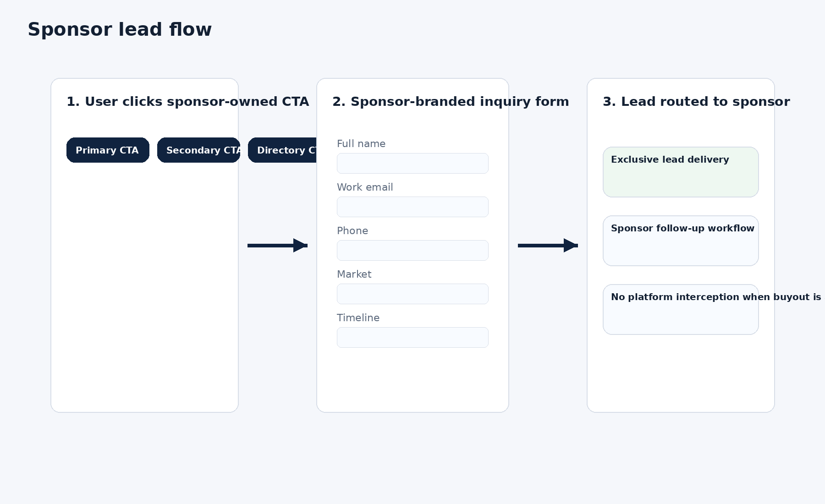Select the Exclusive lead delivery card
Screen dimensions: 825x504
coord(680,172)
